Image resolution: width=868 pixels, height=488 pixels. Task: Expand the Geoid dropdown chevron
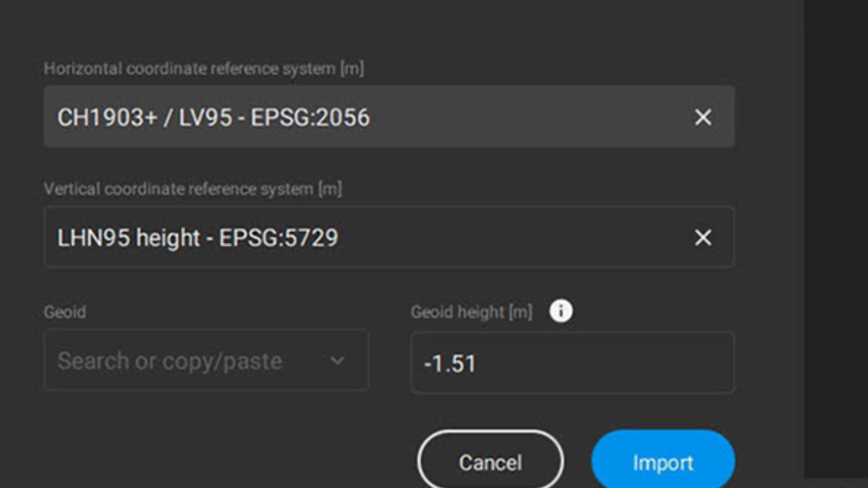(337, 361)
